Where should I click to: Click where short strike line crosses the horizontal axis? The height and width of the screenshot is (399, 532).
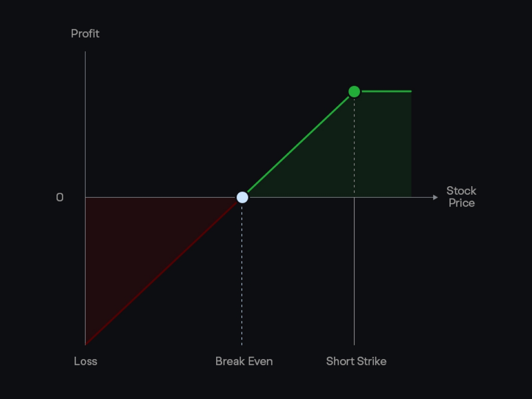354,197
